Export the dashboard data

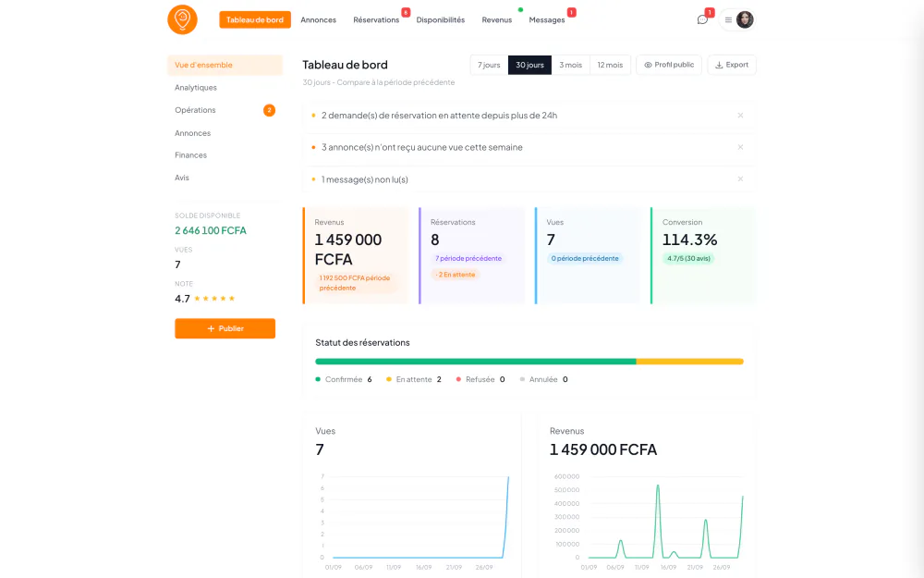732,65
